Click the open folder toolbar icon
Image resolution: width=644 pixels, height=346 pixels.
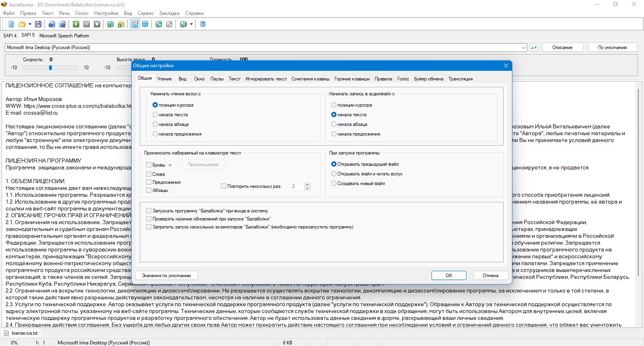(22, 24)
